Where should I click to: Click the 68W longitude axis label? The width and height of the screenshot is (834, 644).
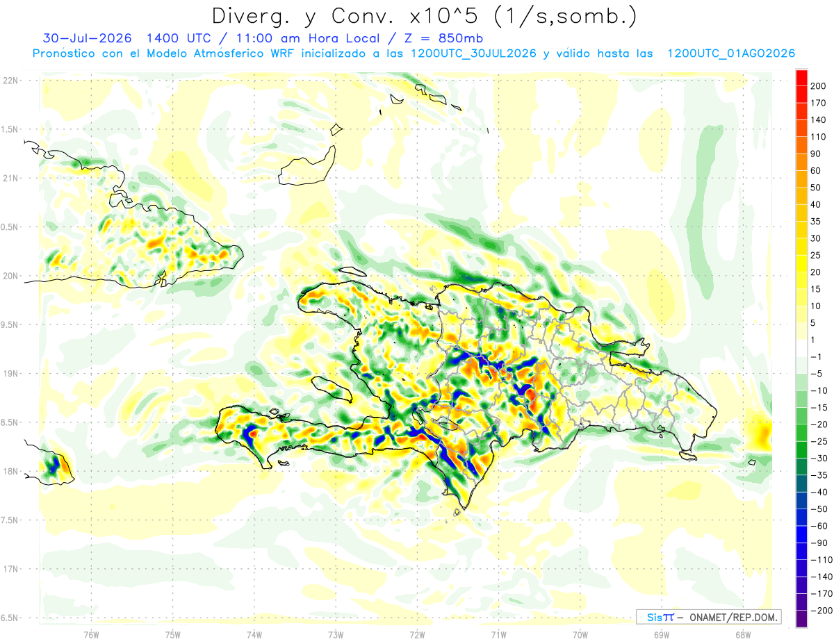pyautogui.click(x=743, y=634)
